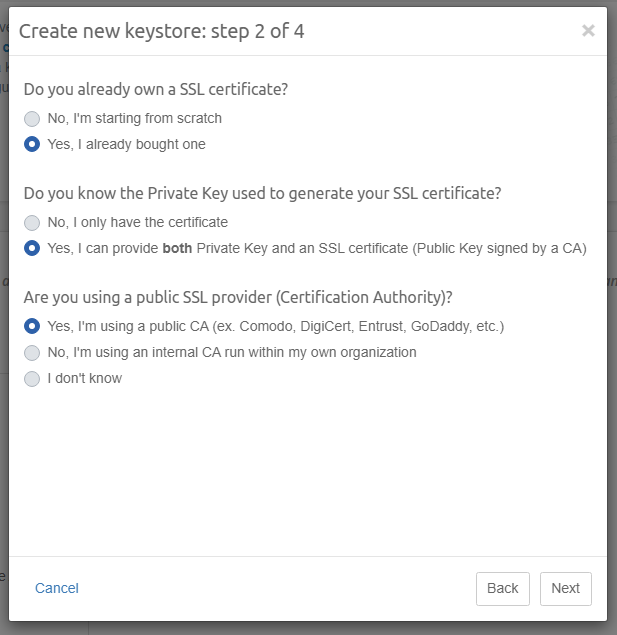This screenshot has height=635, width=617.
Task: Click the 'Yes, I already bought one' label text
Action: click(126, 144)
